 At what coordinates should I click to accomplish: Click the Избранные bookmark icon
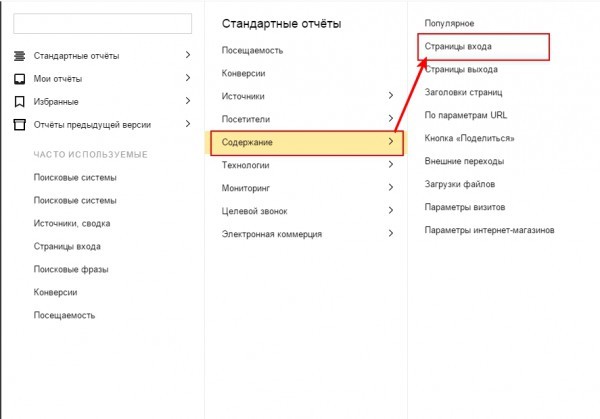tap(20, 102)
